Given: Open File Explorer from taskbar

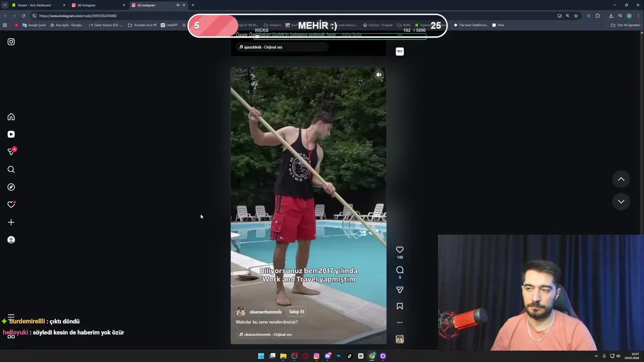Looking at the screenshot, I should point(283,356).
